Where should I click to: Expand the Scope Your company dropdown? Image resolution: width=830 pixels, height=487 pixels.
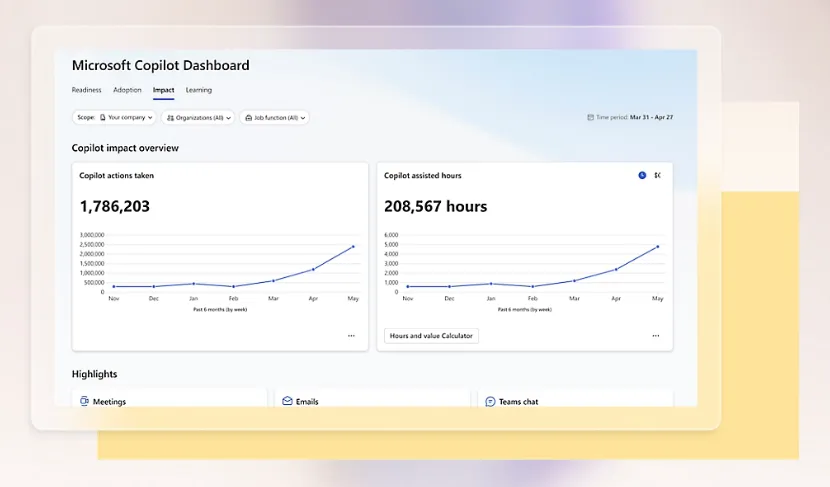[114, 118]
